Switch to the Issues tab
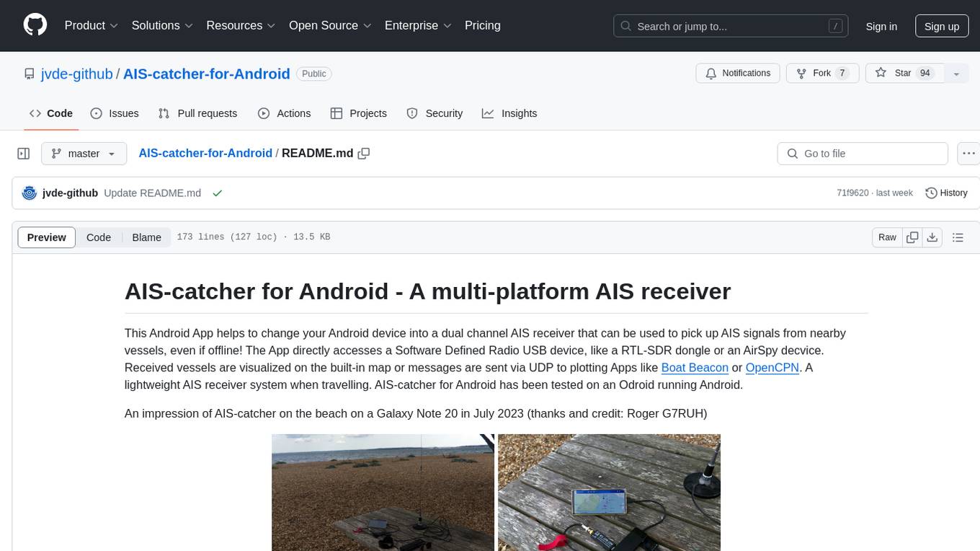This screenshot has width=980, height=551. coord(115,113)
